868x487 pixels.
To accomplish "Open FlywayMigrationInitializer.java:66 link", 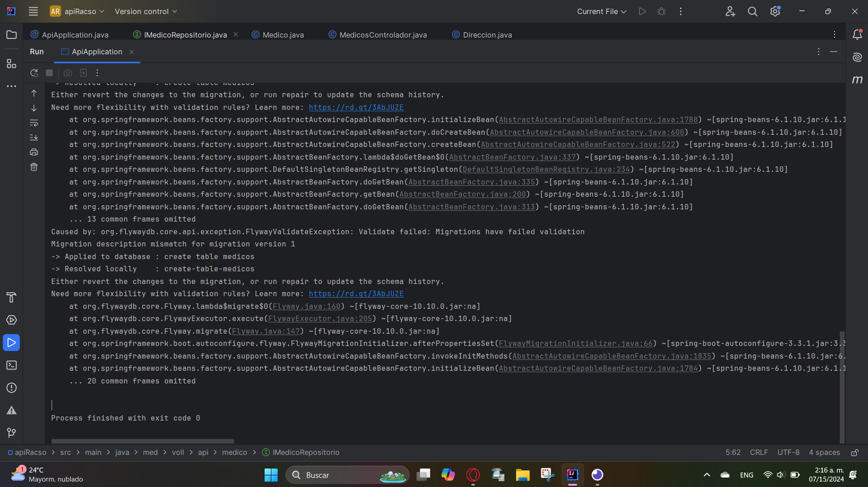I will click(x=575, y=344).
